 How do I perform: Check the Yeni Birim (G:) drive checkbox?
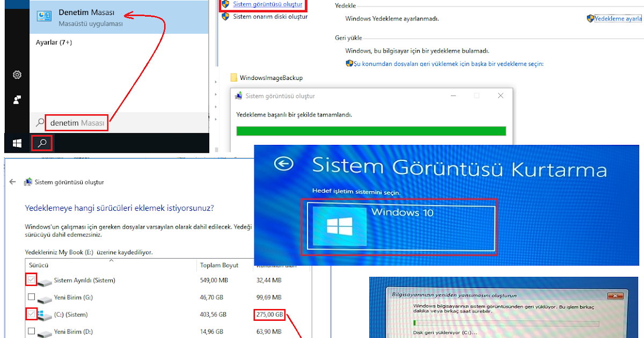tap(32, 297)
